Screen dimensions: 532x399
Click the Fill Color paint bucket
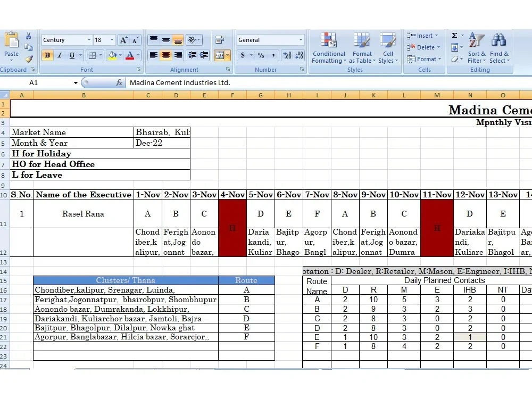tap(112, 55)
